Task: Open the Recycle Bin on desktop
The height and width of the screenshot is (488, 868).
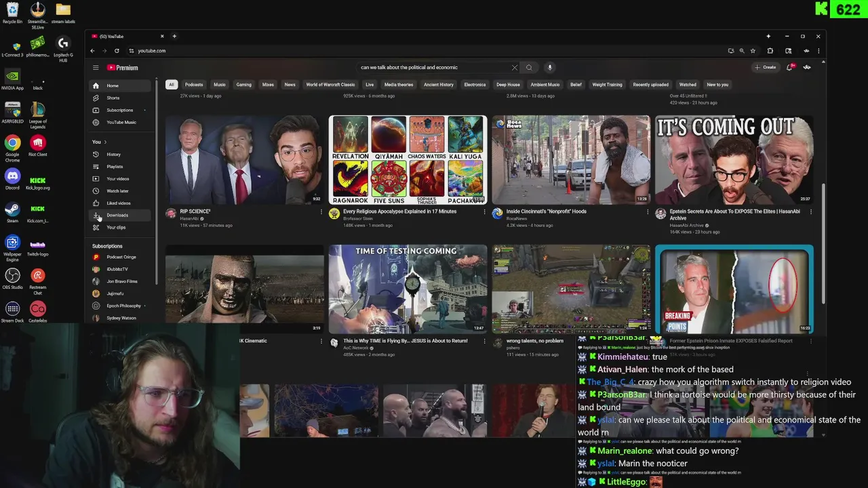Action: pos(12,13)
